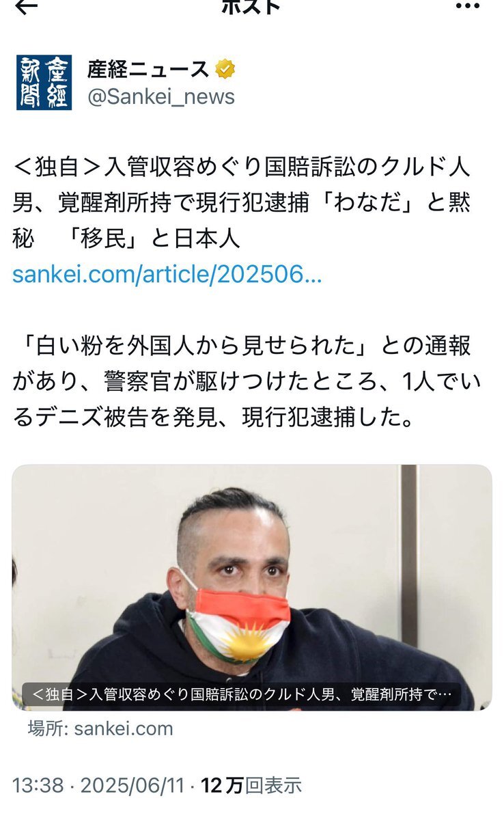504x820 pixels.
Task: Tap the gold verified badge
Action: point(226,69)
